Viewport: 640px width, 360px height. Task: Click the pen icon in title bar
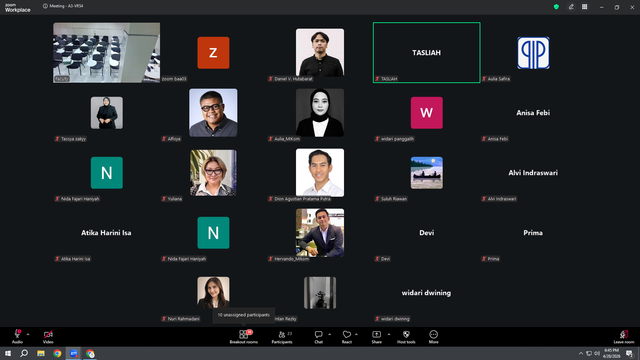(x=571, y=7)
